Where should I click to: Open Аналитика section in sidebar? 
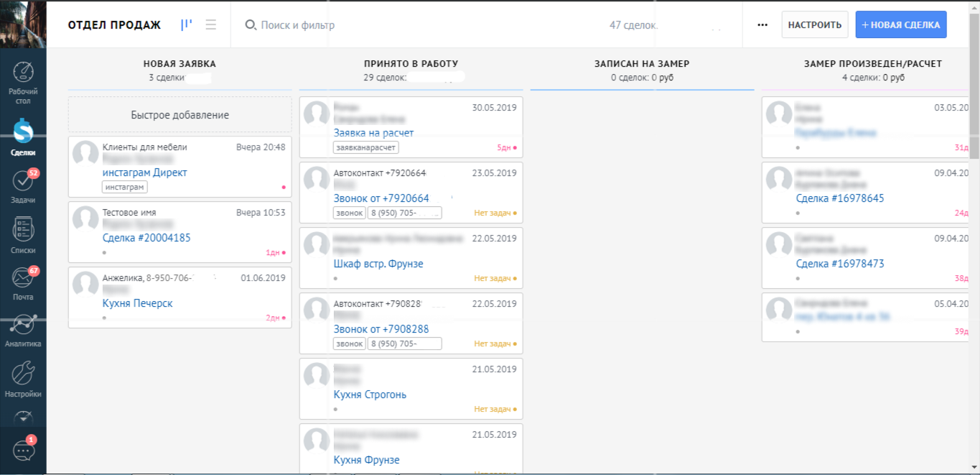(23, 331)
